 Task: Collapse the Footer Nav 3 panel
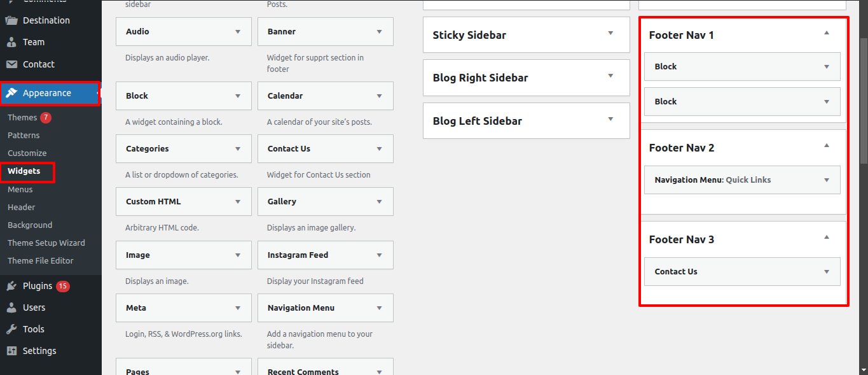coord(827,237)
